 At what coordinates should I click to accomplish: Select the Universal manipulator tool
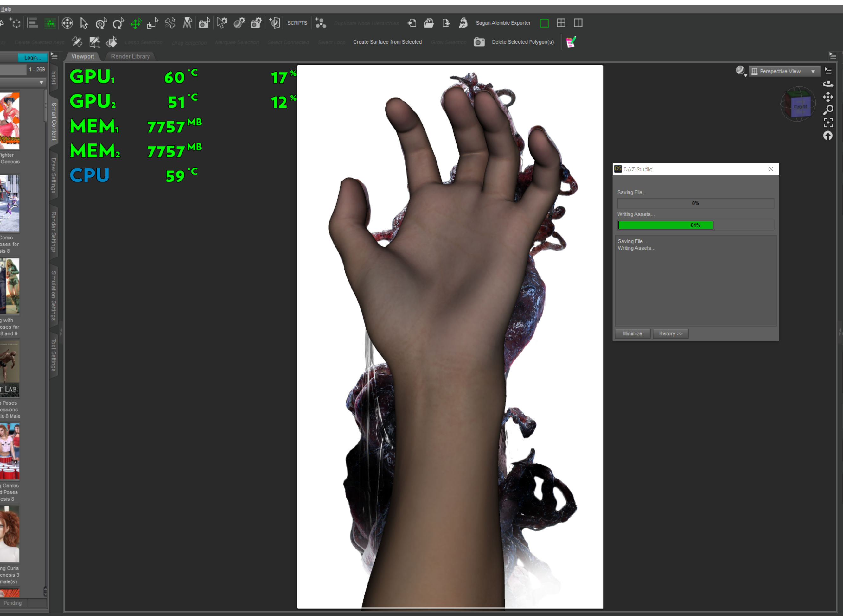[x=101, y=23]
